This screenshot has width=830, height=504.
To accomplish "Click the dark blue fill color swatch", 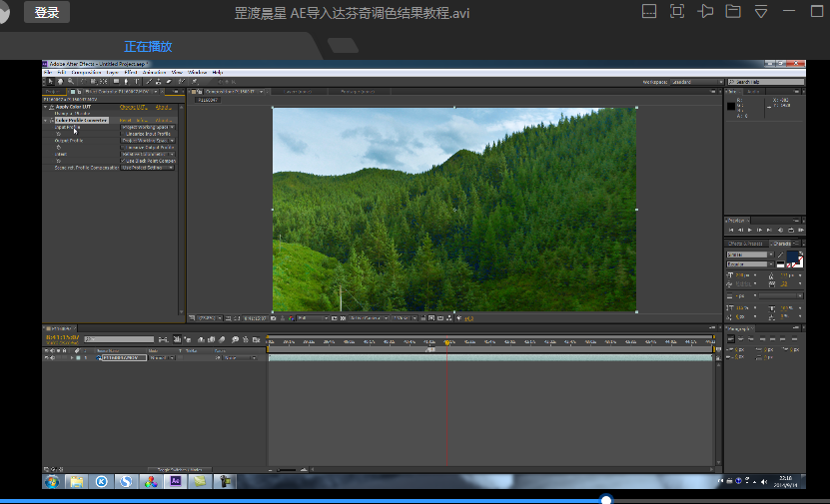I will [x=792, y=255].
